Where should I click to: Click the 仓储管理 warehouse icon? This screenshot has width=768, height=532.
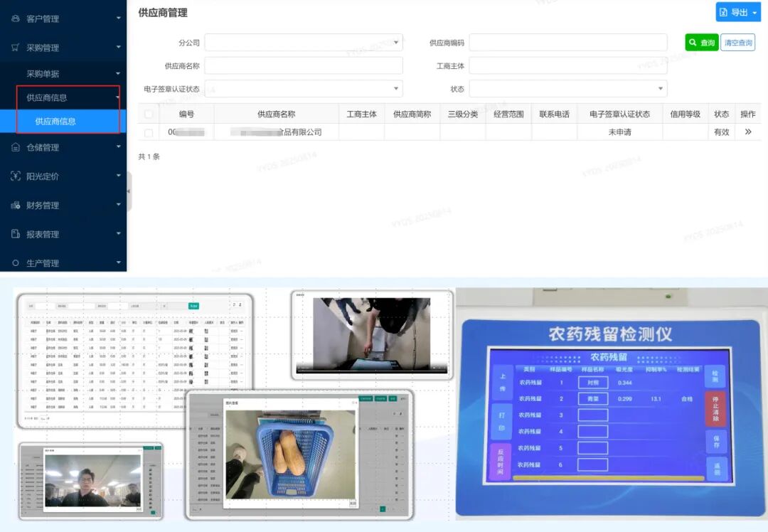pyautogui.click(x=16, y=147)
